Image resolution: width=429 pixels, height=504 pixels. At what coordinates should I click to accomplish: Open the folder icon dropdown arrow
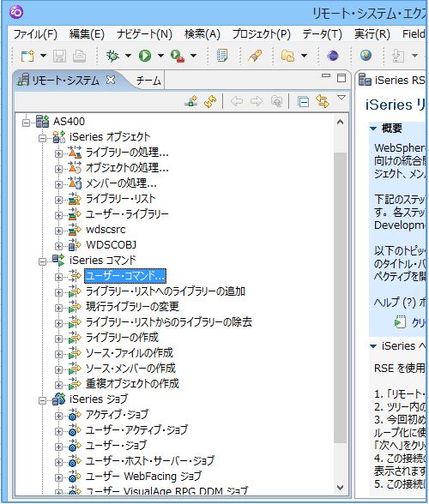coord(304,56)
